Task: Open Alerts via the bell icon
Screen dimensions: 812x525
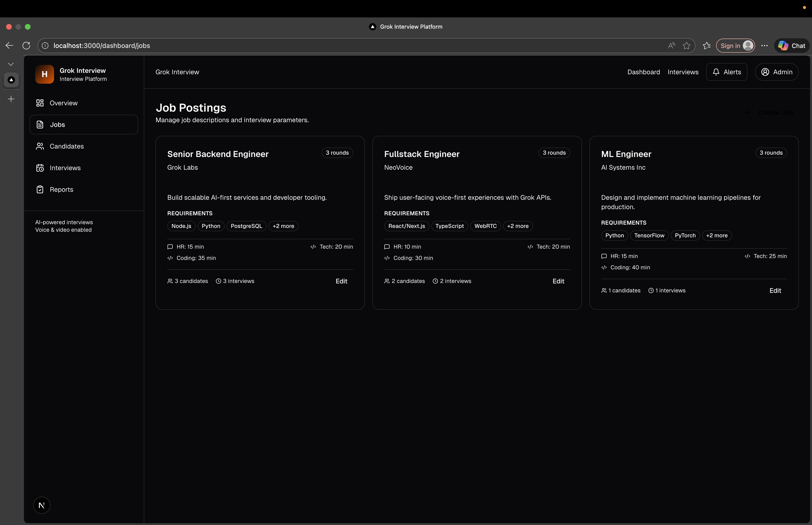Action: [716, 72]
